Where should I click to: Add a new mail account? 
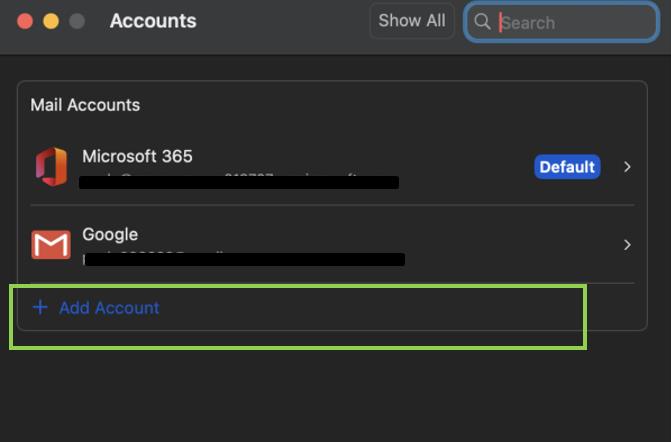coord(96,308)
